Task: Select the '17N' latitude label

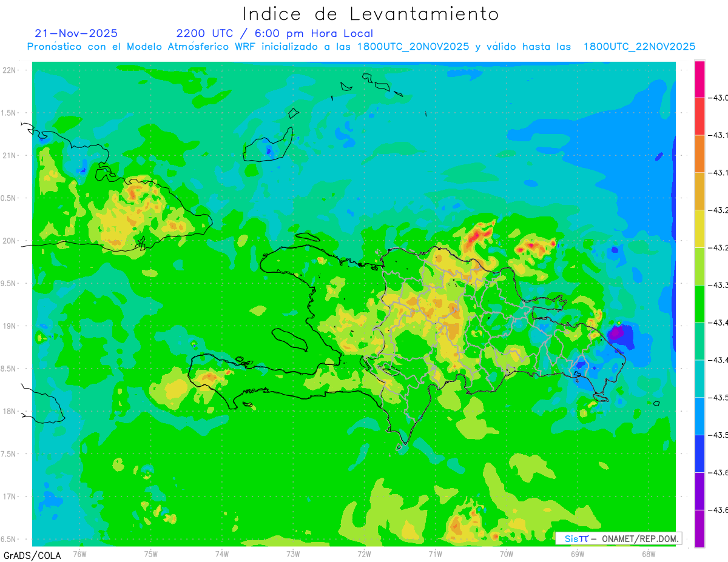Action: pos(10,497)
